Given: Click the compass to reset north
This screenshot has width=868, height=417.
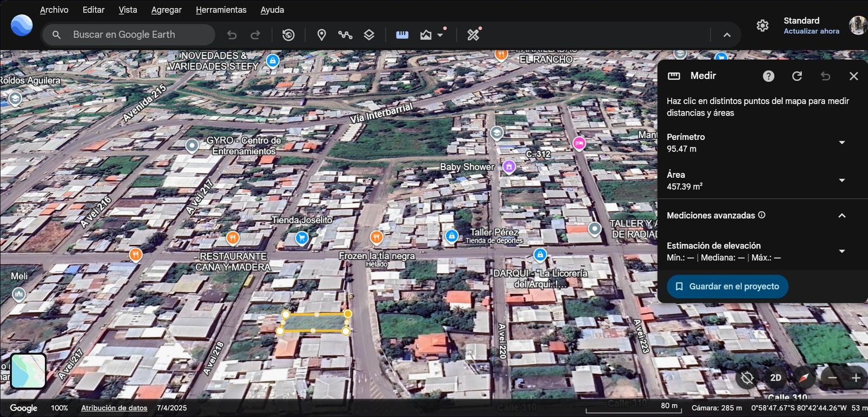Looking at the screenshot, I should [804, 378].
